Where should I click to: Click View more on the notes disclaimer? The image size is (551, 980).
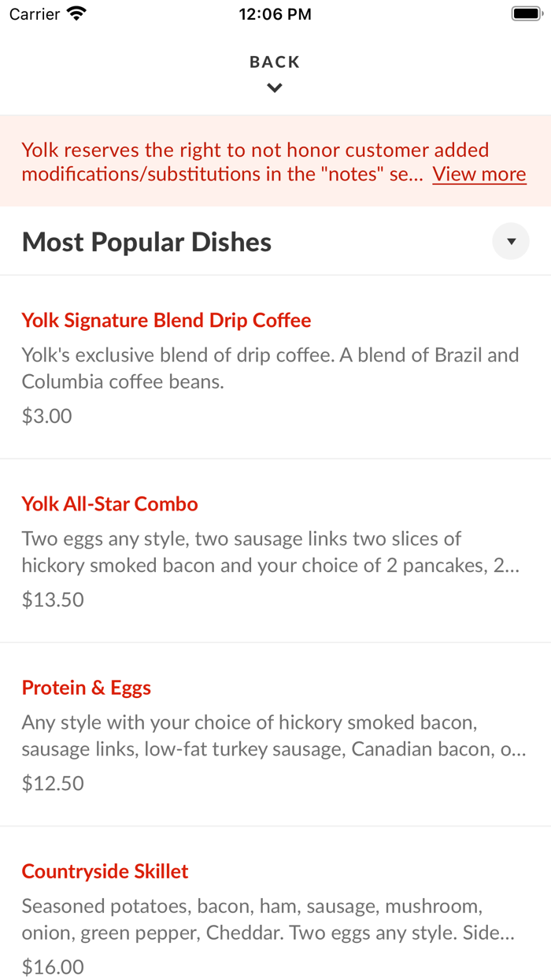tap(479, 173)
